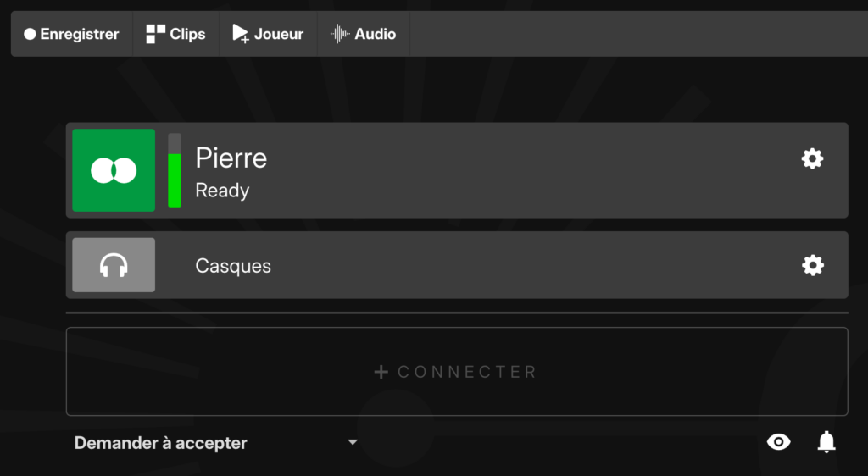Screen dimensions: 868x476
Task: Select the Casques label text
Action: point(233,266)
